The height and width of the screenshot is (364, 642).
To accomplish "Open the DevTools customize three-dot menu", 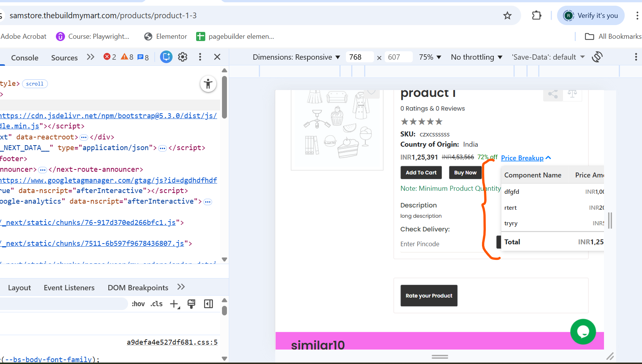I will coord(200,57).
